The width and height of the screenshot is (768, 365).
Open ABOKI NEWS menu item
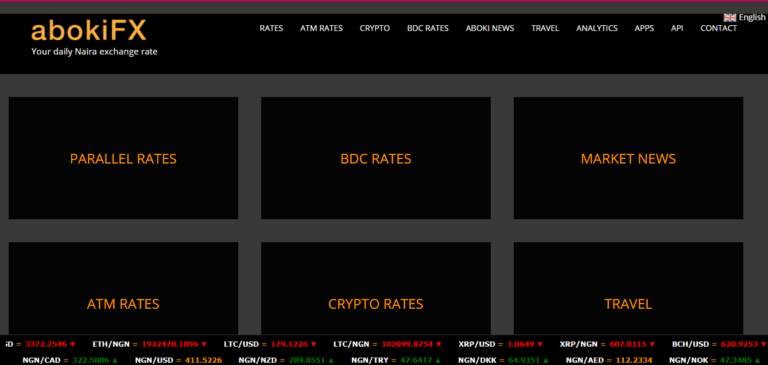(490, 28)
